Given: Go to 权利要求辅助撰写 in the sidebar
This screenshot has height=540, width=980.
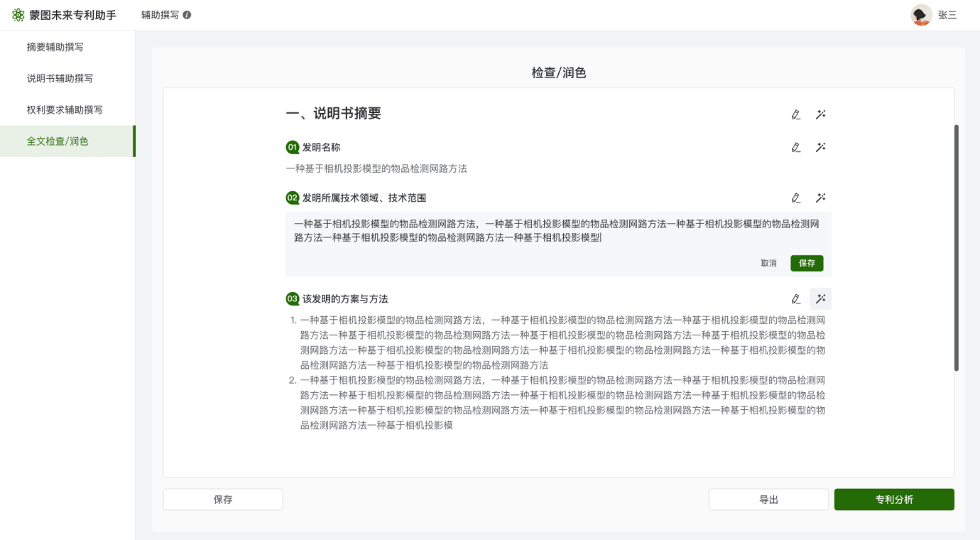Looking at the screenshot, I should click(x=65, y=110).
